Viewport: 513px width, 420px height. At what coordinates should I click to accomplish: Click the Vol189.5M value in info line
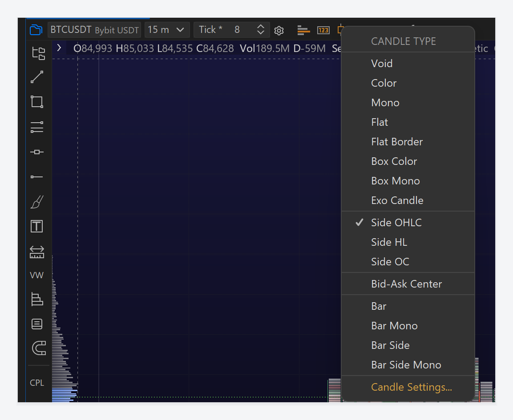coord(264,48)
